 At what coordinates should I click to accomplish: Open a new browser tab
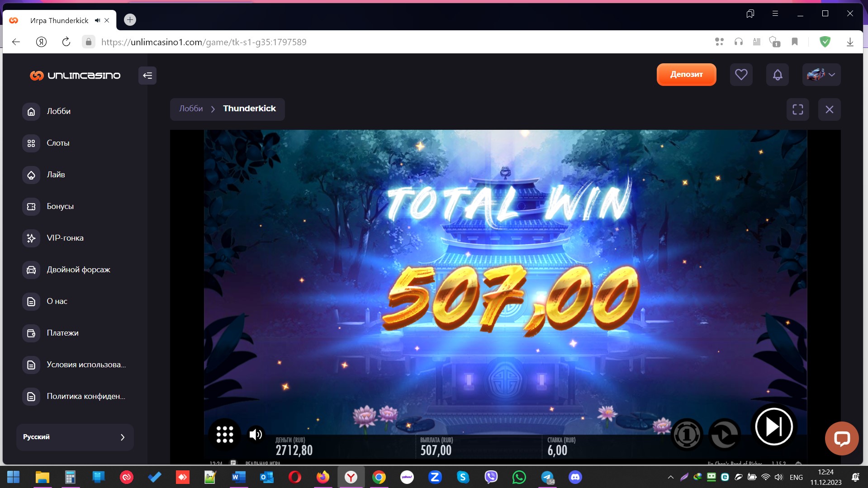click(130, 20)
